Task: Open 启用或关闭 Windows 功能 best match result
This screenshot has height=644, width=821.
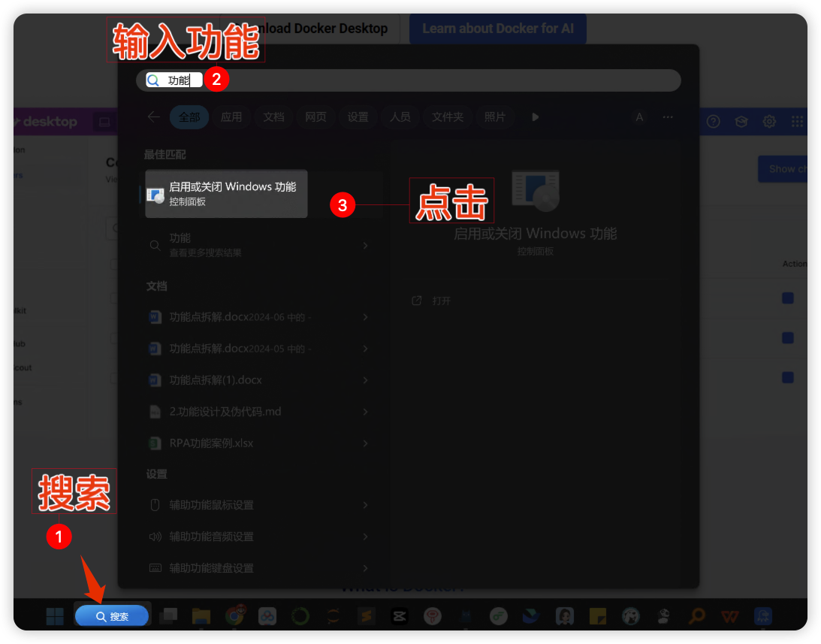Action: click(226, 193)
